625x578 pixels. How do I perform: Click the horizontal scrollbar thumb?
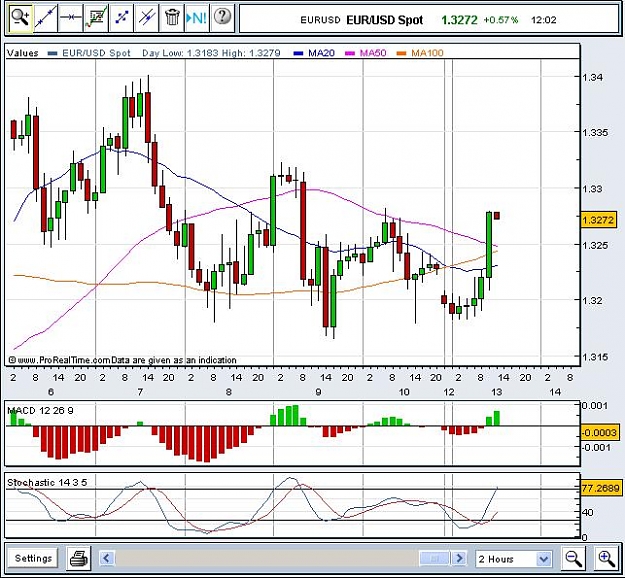click(435, 558)
